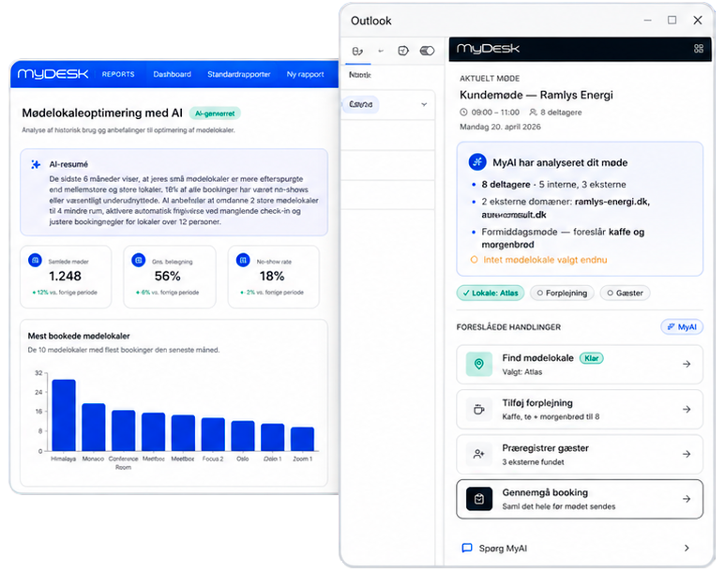This screenshot has width=725, height=588.
Task: Click the ramlys-energi.dk domain text
Action: tap(612, 202)
